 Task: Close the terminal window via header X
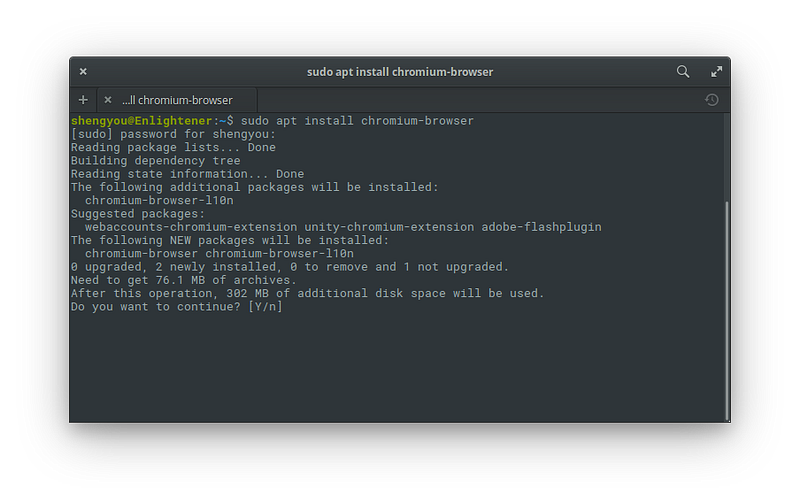(x=83, y=72)
